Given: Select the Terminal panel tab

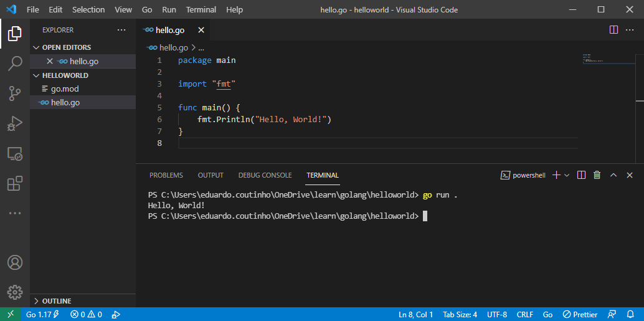Looking at the screenshot, I should (x=323, y=175).
